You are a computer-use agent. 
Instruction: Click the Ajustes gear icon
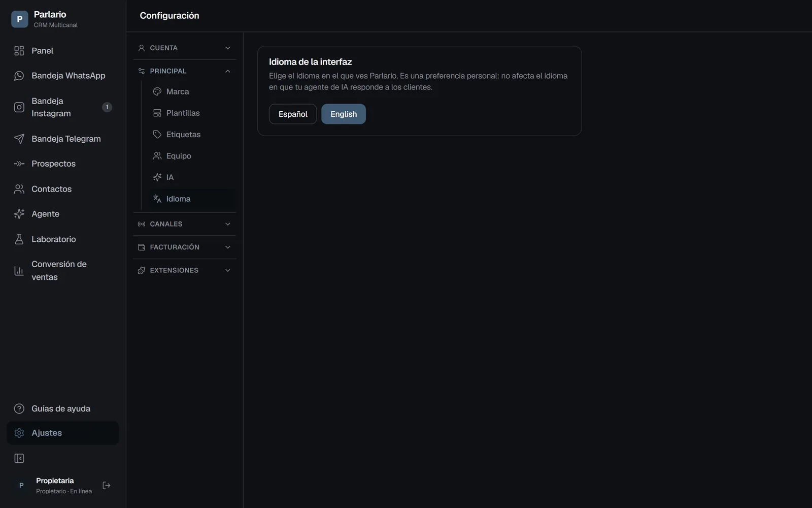click(19, 433)
